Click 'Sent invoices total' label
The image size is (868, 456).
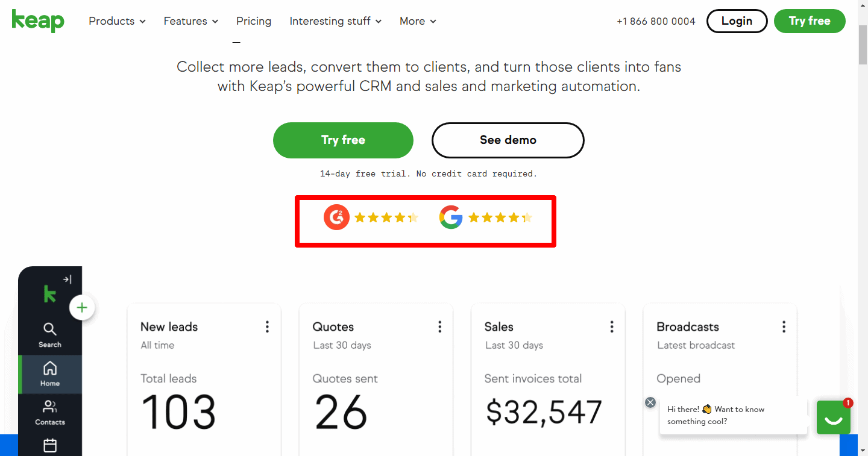coord(533,378)
